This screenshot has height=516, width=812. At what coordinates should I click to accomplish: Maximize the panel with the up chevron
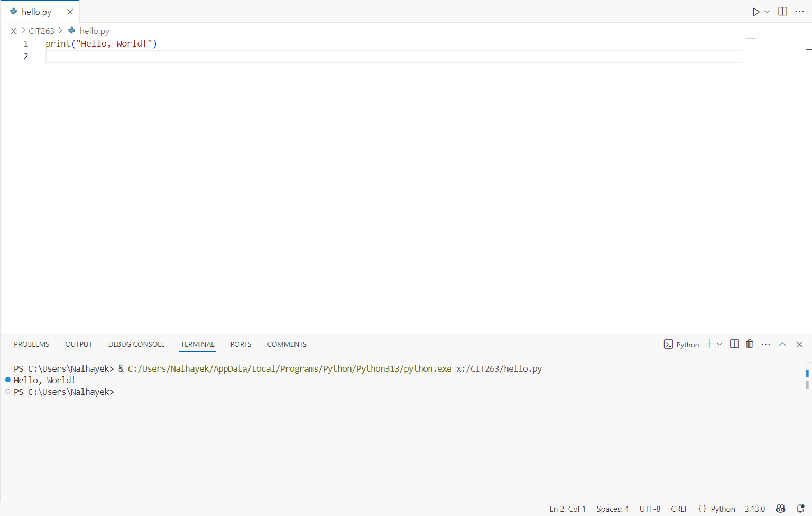(782, 344)
